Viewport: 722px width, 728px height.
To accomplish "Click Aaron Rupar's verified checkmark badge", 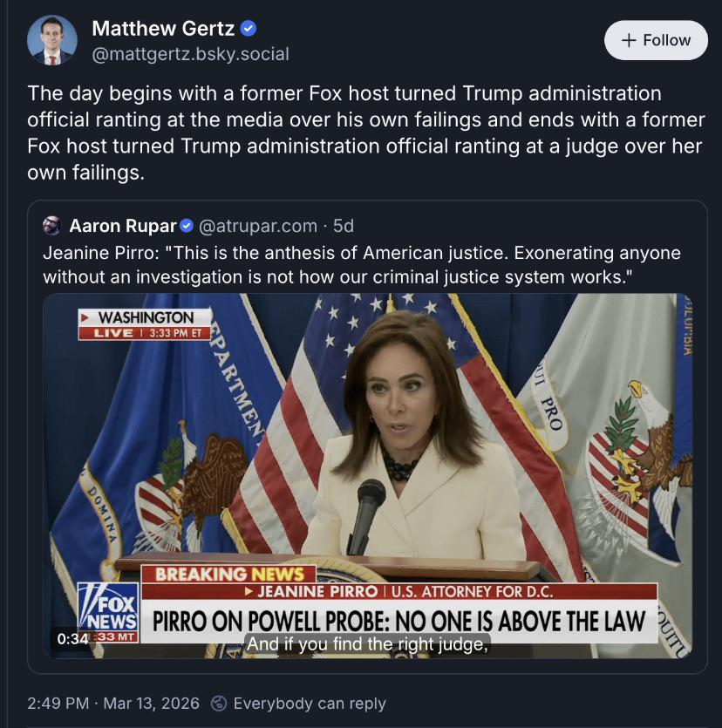I will coord(187,227).
